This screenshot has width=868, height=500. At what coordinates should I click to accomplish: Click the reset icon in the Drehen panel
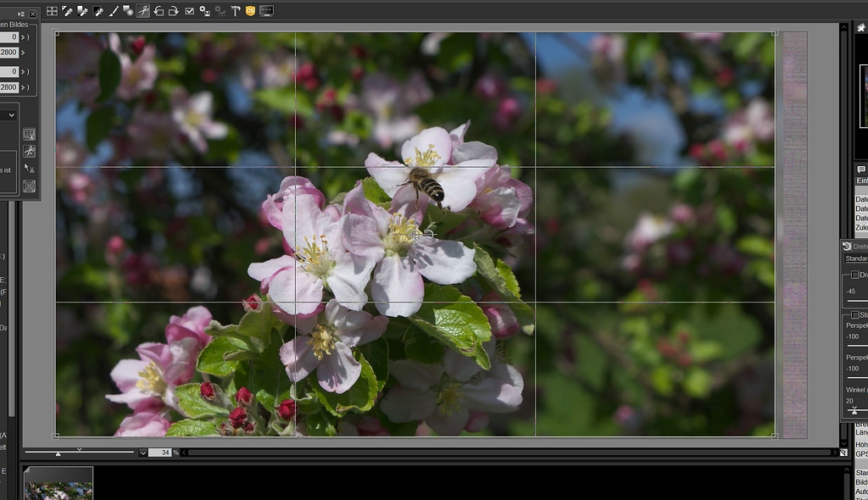click(x=847, y=247)
